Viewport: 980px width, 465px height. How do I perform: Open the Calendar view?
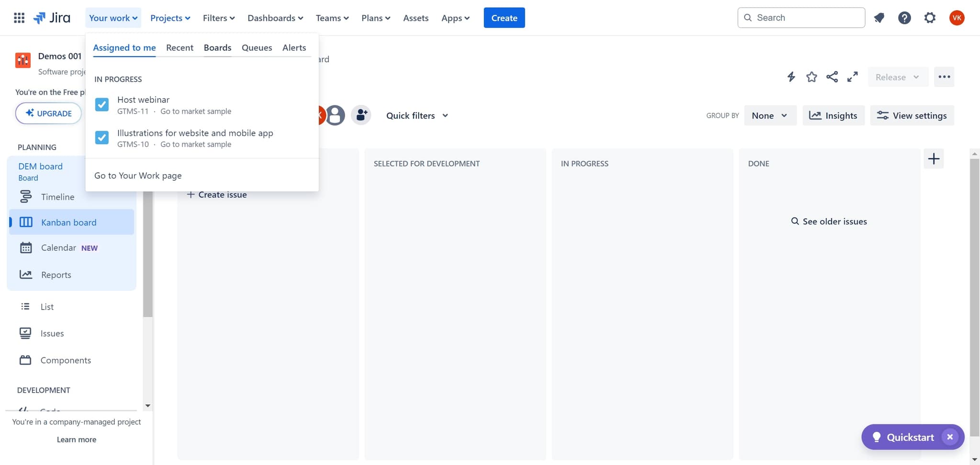[x=58, y=247]
